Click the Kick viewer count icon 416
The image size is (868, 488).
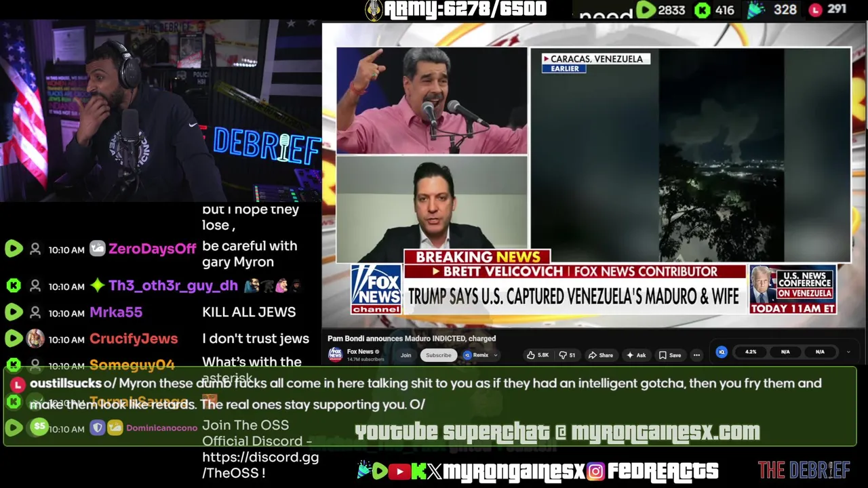pyautogui.click(x=703, y=10)
